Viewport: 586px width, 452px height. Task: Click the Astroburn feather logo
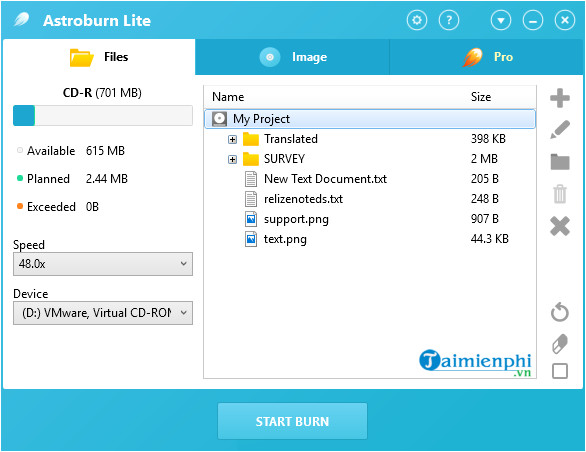22,19
